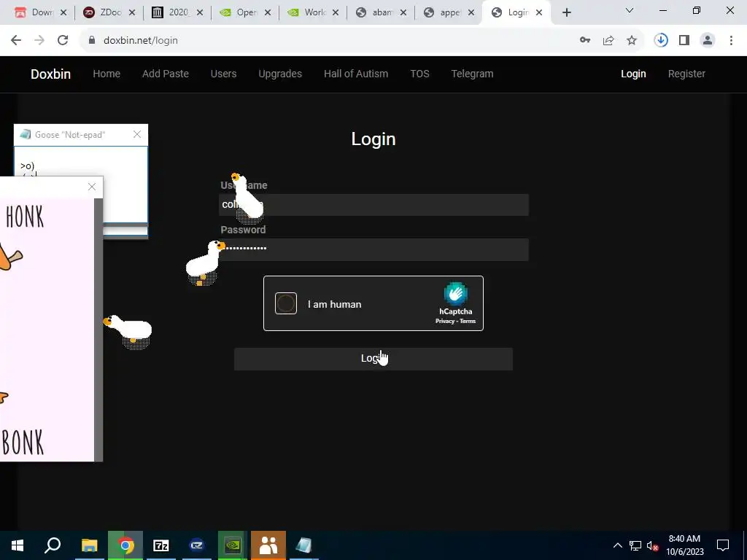Image resolution: width=747 pixels, height=560 pixels.
Task: Click the hCaptcha logo
Action: 455,294
